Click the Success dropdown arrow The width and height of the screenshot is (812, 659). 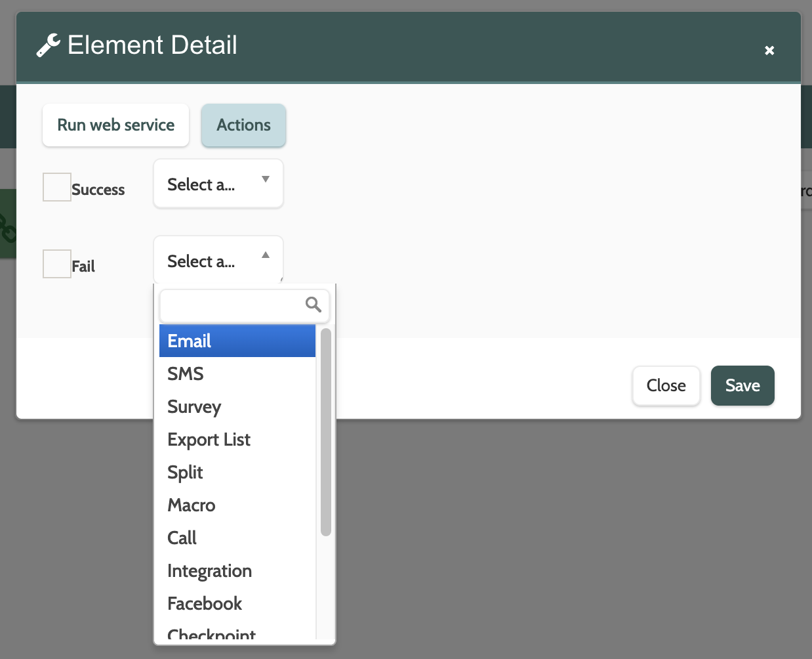(x=266, y=179)
